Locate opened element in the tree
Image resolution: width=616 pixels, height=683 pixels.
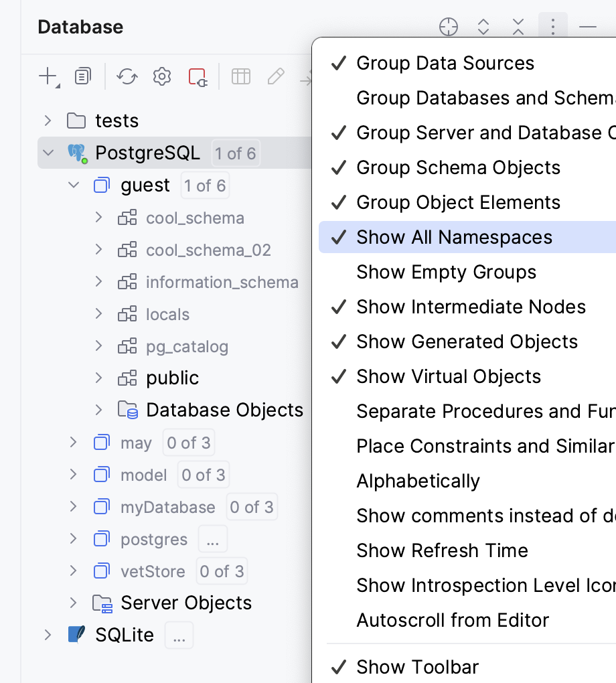(449, 27)
